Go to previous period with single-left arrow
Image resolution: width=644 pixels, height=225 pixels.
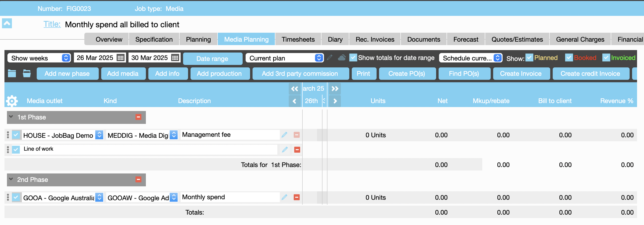(x=294, y=101)
